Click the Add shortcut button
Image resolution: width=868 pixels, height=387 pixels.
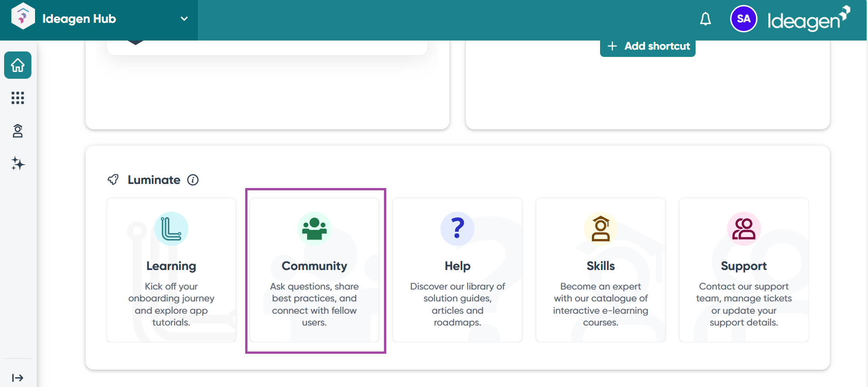[x=647, y=46]
